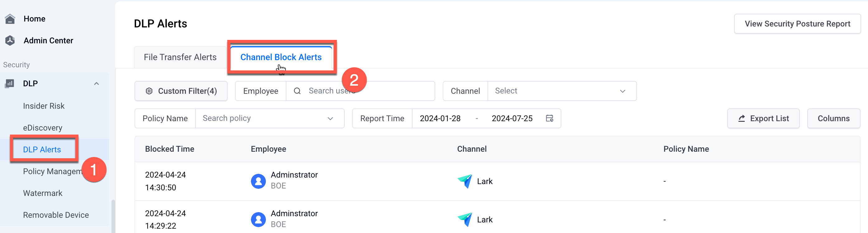Click the Lark logo in 14:29:22 row
Viewport: 868px width, 233px height.
coord(465,220)
